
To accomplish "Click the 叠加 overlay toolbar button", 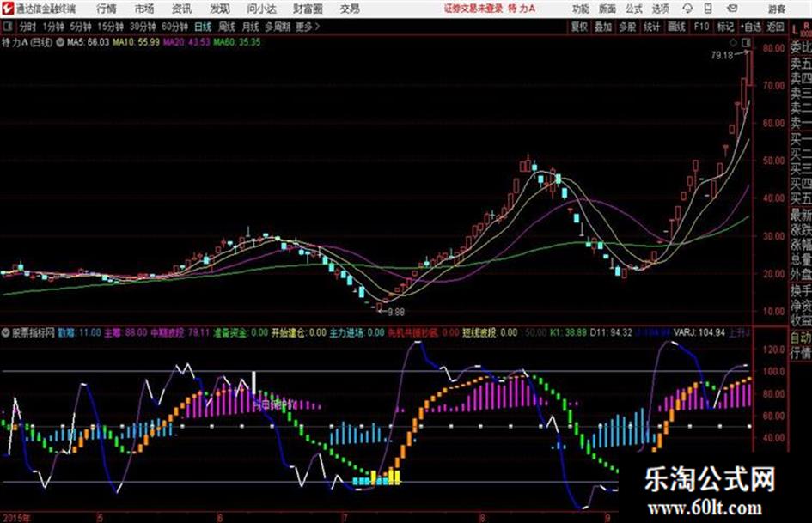I will (603, 27).
